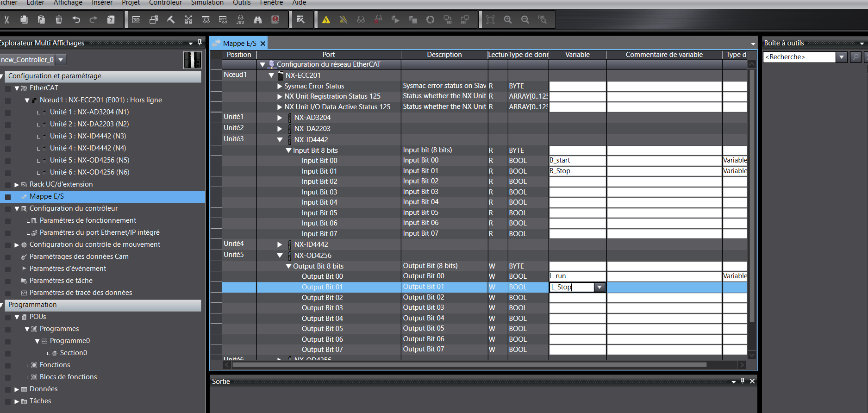This screenshot has height=413, width=868.
Task: Open the new_Controller_0 dropdown
Action: tap(61, 60)
